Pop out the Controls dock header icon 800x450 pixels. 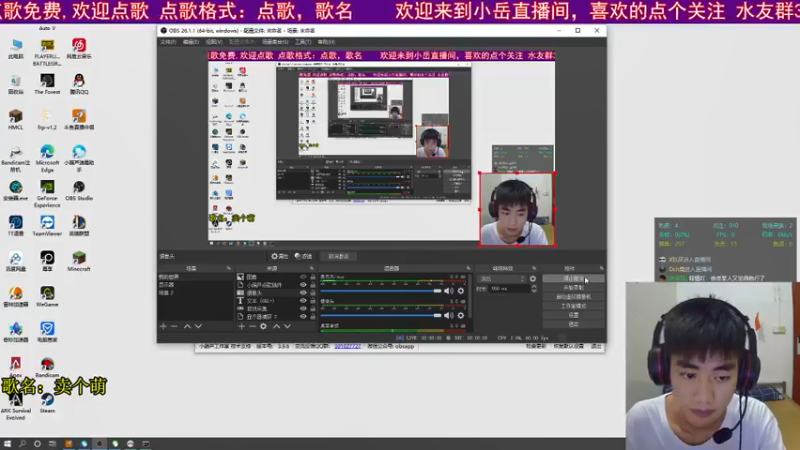click(x=602, y=268)
